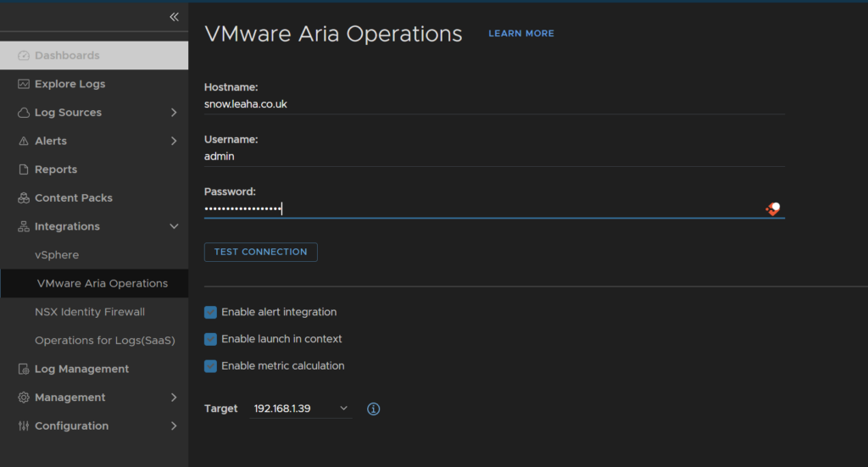Click the Explore Logs chart icon
The height and width of the screenshot is (467, 868).
click(x=23, y=84)
